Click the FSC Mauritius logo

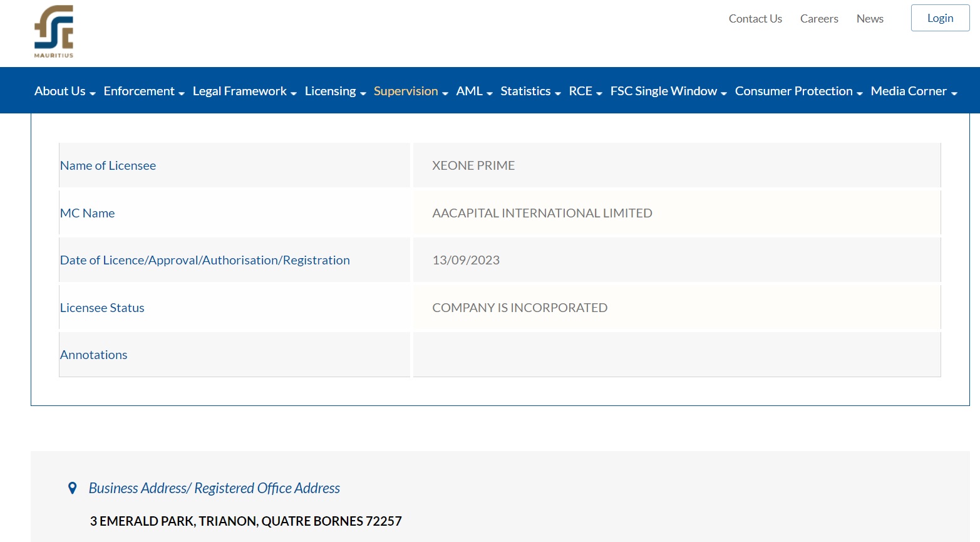click(54, 31)
